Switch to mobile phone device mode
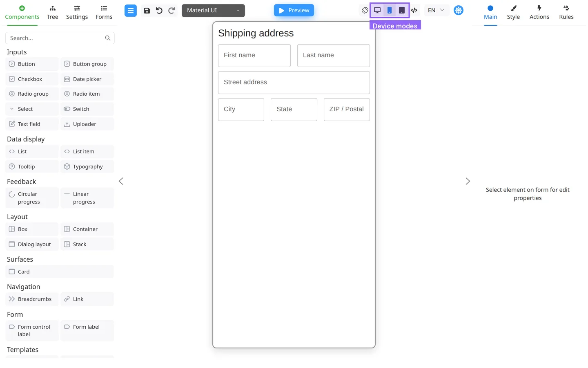588x368 pixels. pos(390,10)
